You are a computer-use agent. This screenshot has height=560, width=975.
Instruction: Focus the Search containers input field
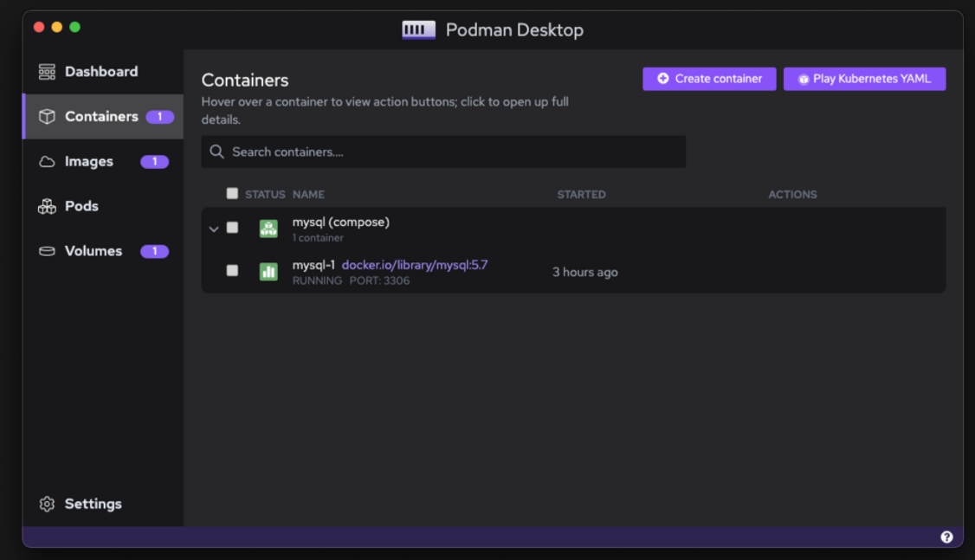click(x=443, y=151)
